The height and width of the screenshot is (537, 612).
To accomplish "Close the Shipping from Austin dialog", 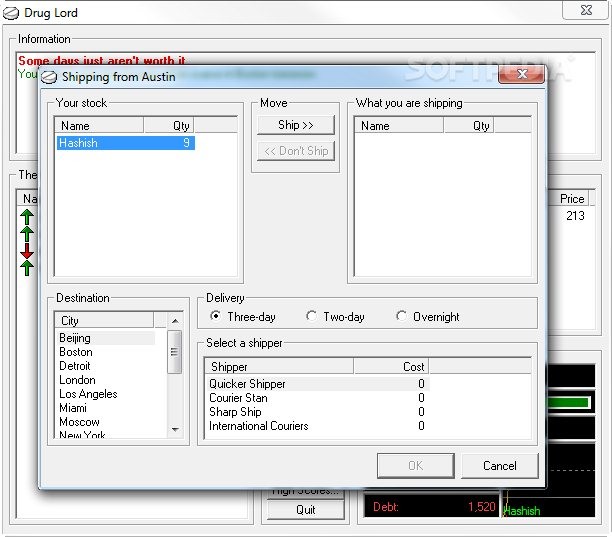I will (521, 74).
